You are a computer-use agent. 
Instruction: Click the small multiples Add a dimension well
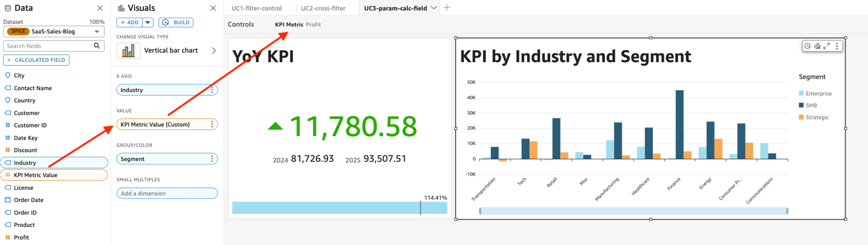coord(167,193)
